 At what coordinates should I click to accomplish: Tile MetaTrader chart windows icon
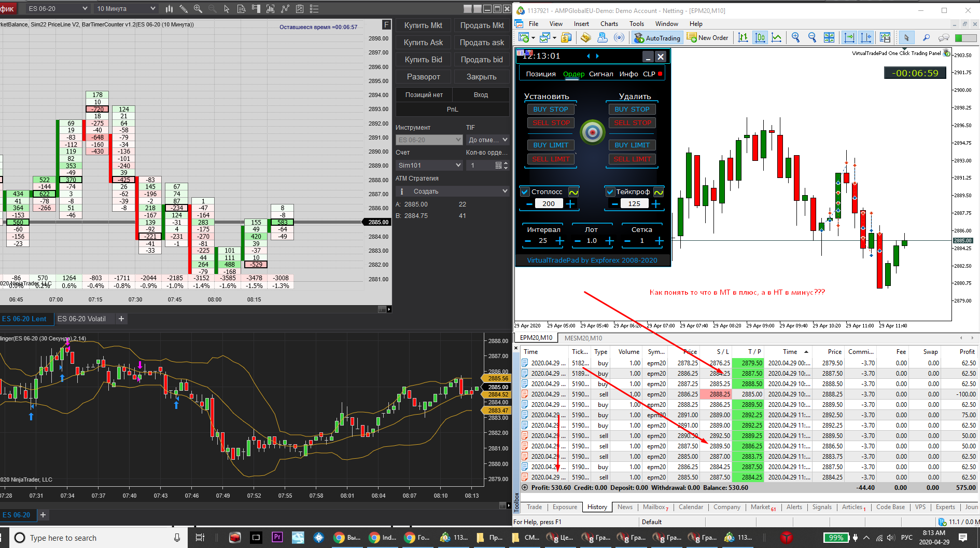(x=829, y=37)
